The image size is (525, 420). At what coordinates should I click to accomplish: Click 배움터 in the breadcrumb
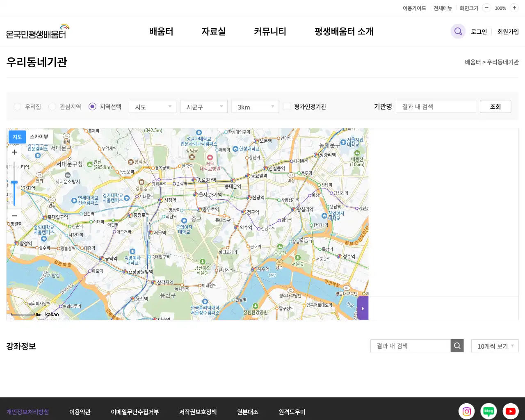(472, 62)
